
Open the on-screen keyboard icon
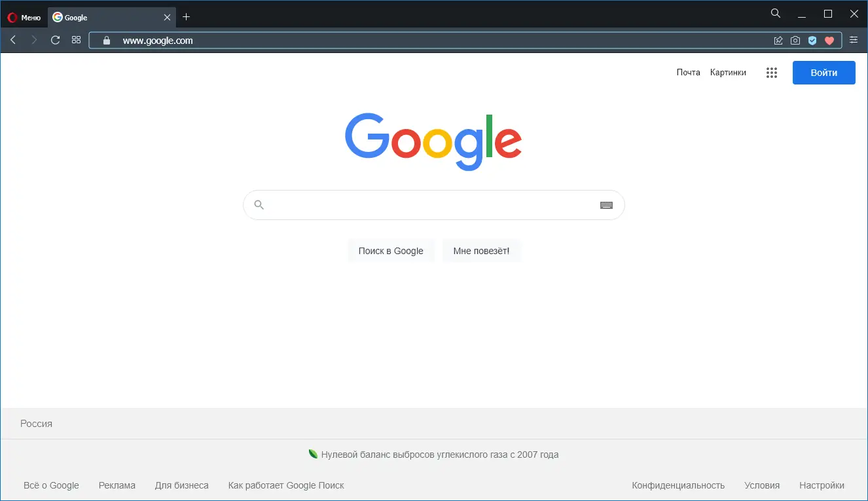tap(606, 205)
